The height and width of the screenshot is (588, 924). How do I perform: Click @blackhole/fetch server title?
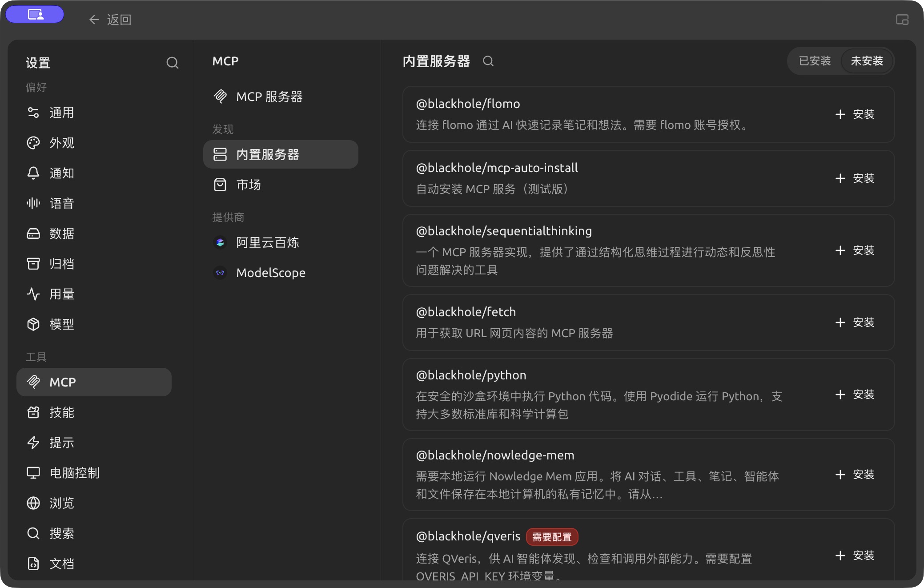466,312
